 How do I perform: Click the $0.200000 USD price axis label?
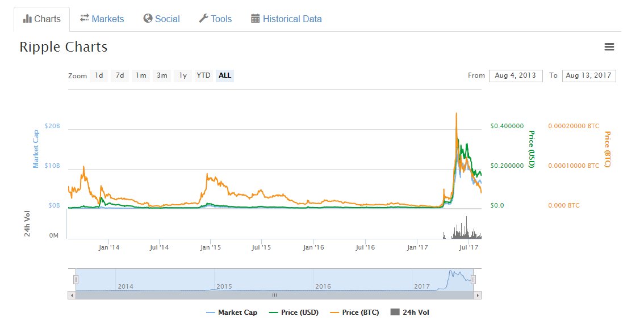(x=507, y=166)
